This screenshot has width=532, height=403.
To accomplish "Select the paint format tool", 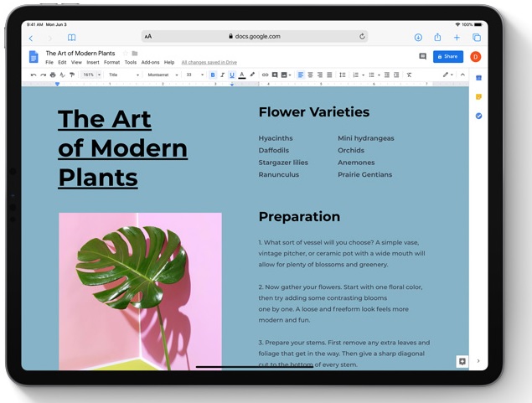I will [x=72, y=75].
